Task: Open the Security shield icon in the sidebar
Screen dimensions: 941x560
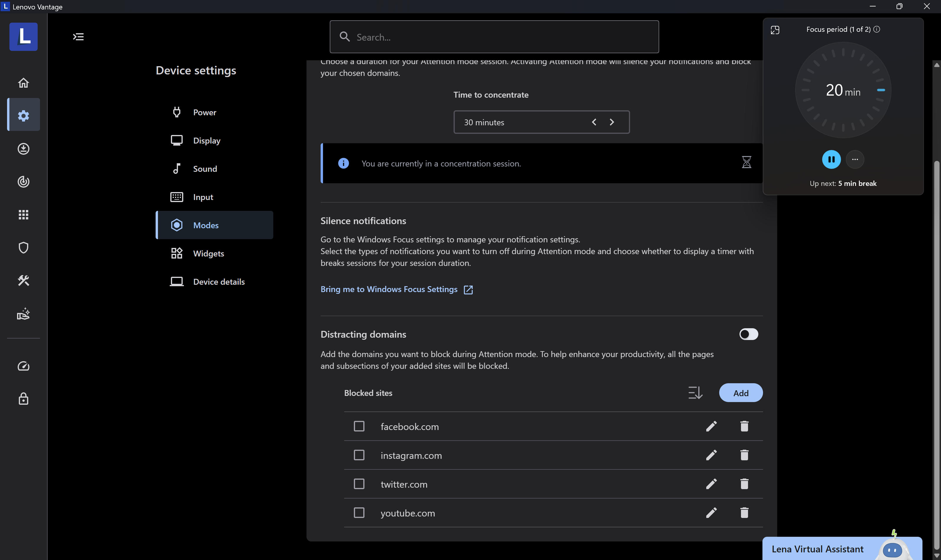Action: pyautogui.click(x=24, y=248)
